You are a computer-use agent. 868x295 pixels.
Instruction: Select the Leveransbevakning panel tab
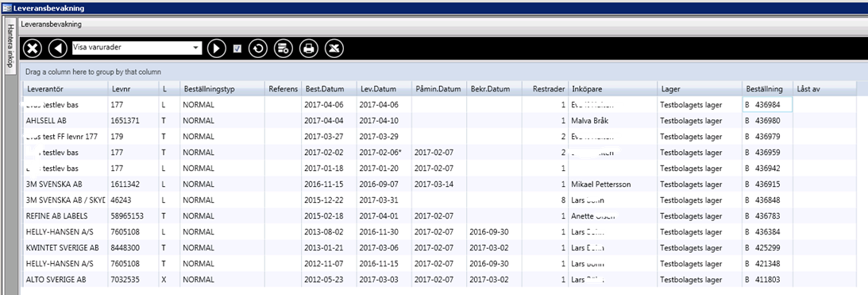tap(51, 25)
